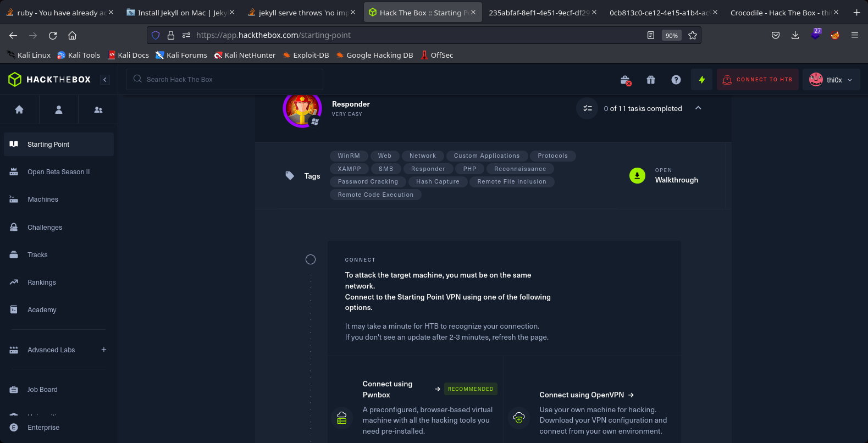Image resolution: width=868 pixels, height=443 pixels.
Task: Go to Challenges in sidebar
Action: tap(59, 227)
